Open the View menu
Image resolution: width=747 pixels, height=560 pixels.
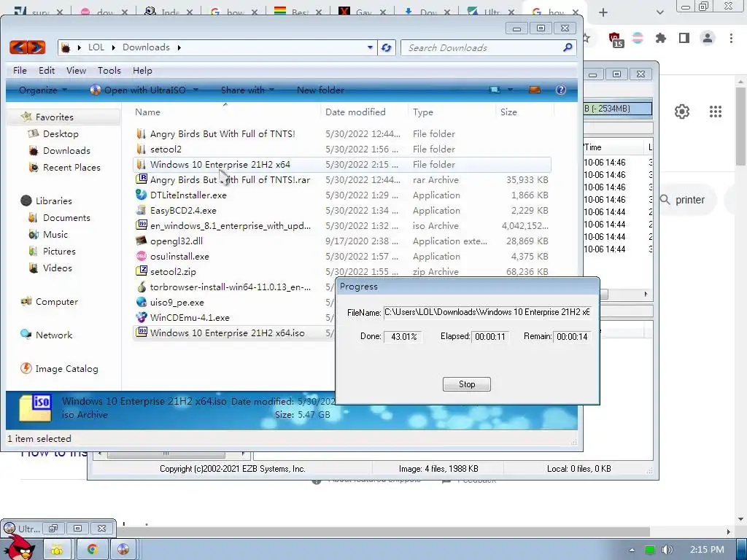coord(76,71)
